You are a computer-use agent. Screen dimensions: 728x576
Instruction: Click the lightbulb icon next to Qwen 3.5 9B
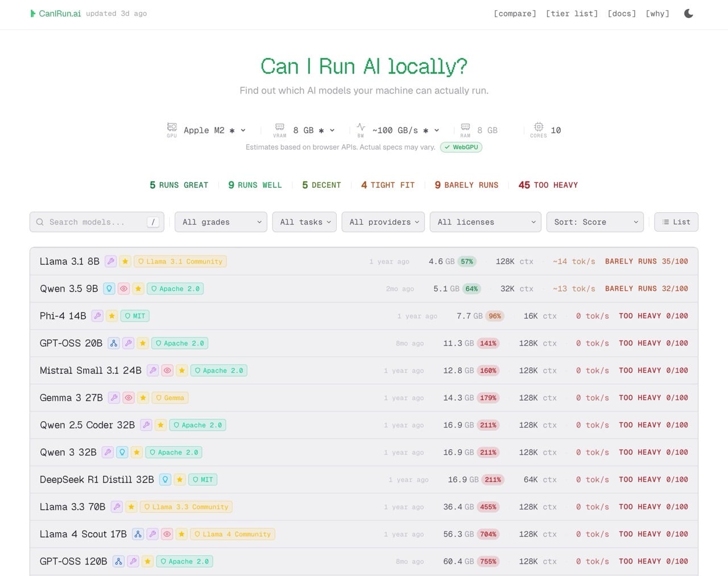click(109, 289)
